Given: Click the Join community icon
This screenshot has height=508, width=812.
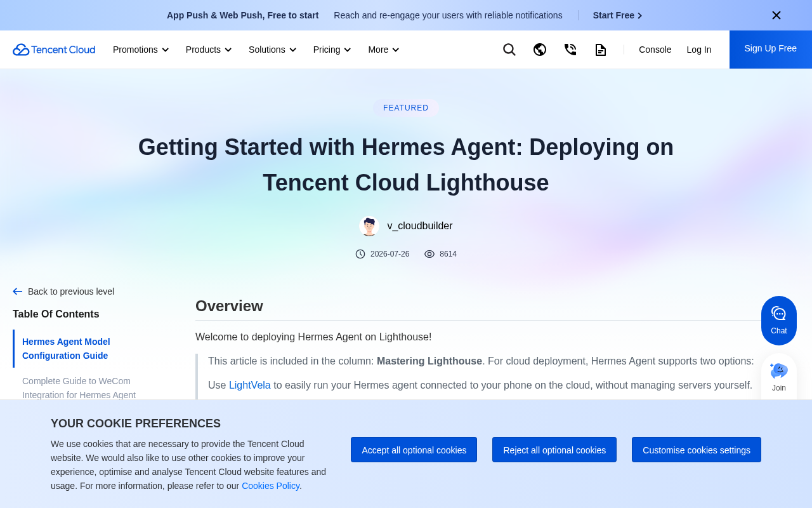Looking at the screenshot, I should (779, 377).
